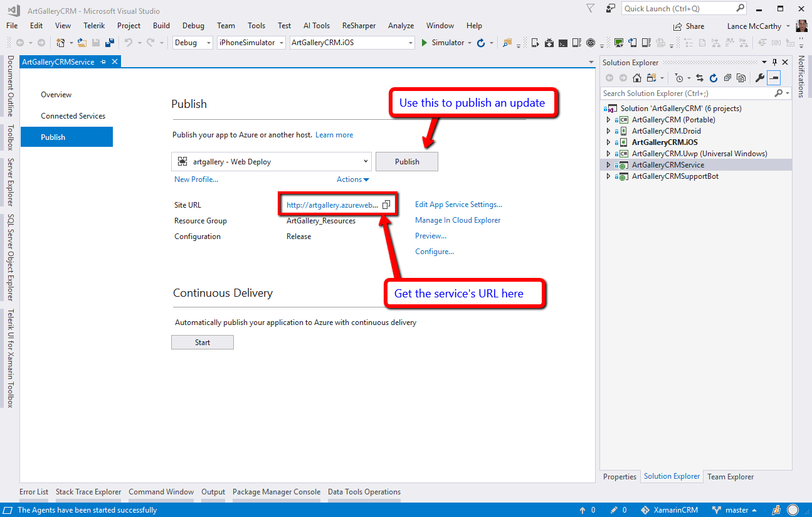Open the artgallery - Web Deploy profile dropdown

(x=272, y=161)
